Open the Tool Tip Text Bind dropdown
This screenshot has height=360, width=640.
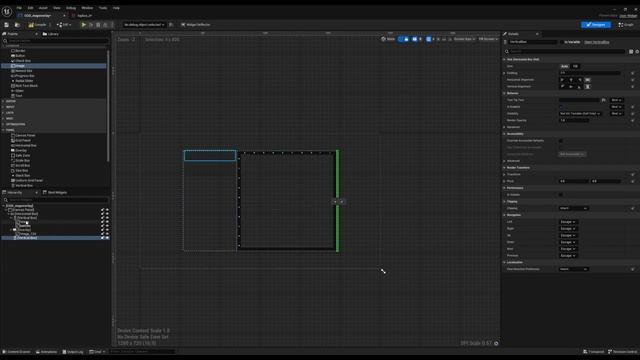pyautogui.click(x=616, y=100)
